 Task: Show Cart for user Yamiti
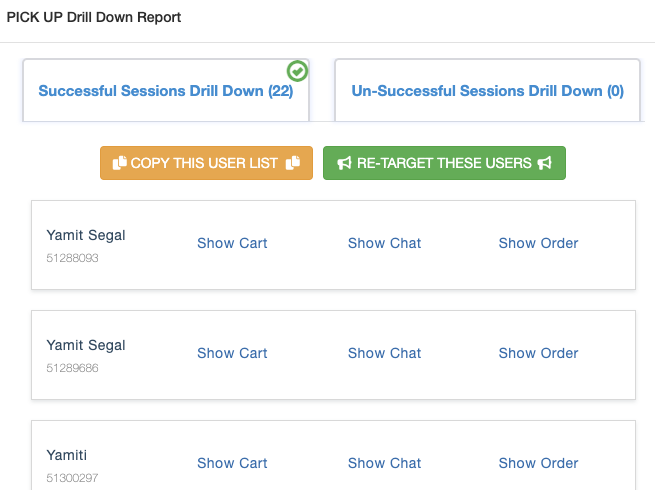[x=232, y=463]
